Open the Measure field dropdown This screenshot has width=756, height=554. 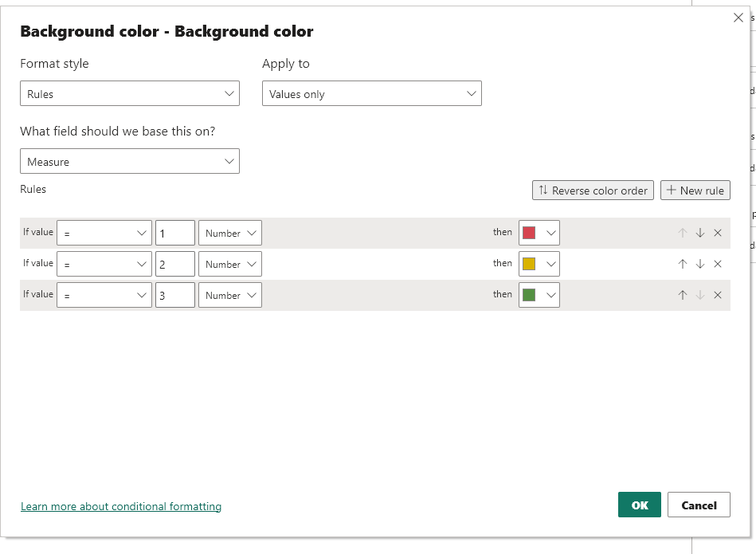129,162
